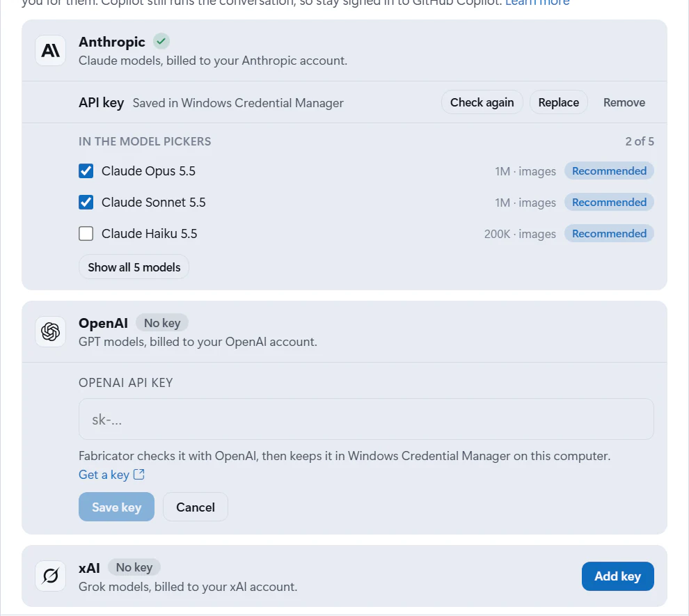This screenshot has height=616, width=689.
Task: Click 1M · images text for Opus
Action: click(525, 171)
